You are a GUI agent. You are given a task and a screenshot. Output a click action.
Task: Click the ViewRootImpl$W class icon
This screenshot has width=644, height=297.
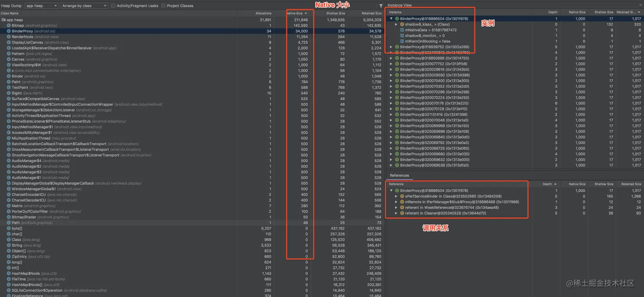click(x=9, y=65)
